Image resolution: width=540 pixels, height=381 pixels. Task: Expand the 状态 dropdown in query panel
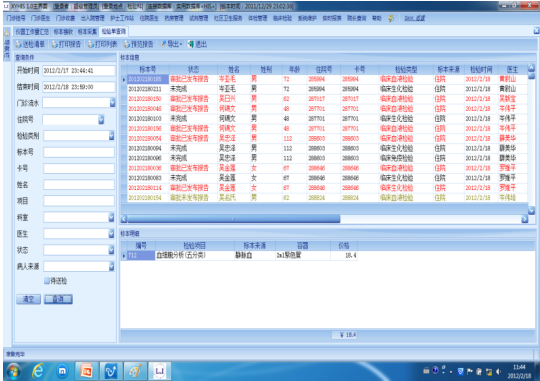(111, 250)
